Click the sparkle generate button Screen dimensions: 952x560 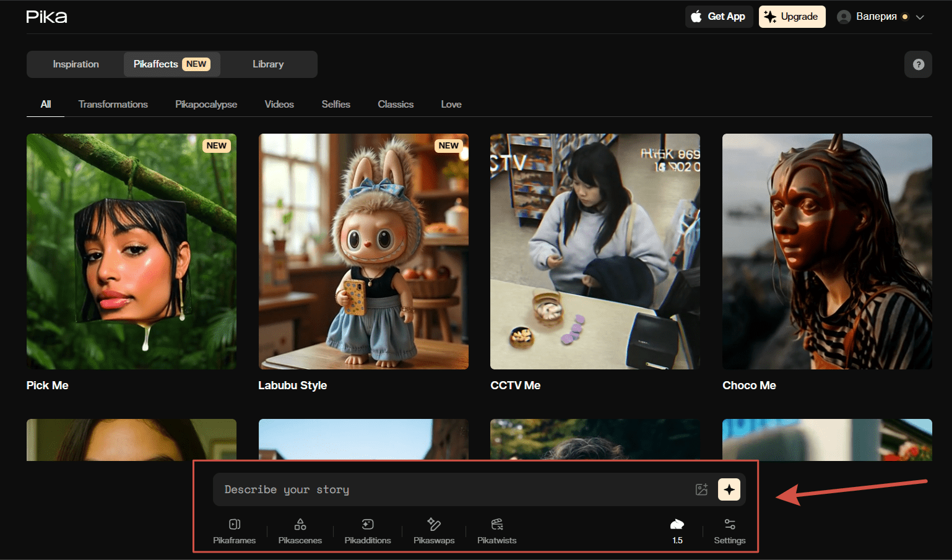click(x=729, y=489)
